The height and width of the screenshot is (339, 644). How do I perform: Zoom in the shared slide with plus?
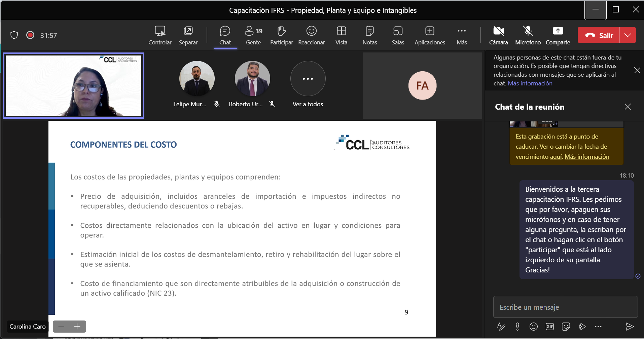(x=77, y=326)
